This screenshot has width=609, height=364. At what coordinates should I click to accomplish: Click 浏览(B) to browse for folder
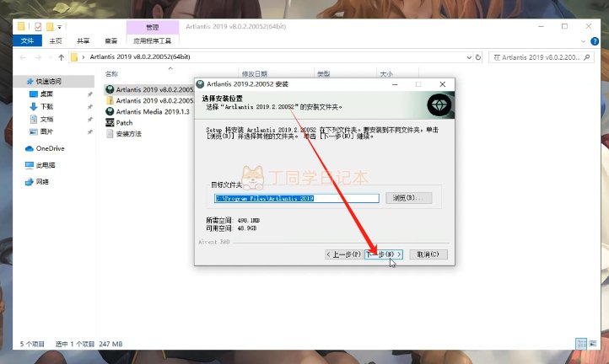coord(409,198)
